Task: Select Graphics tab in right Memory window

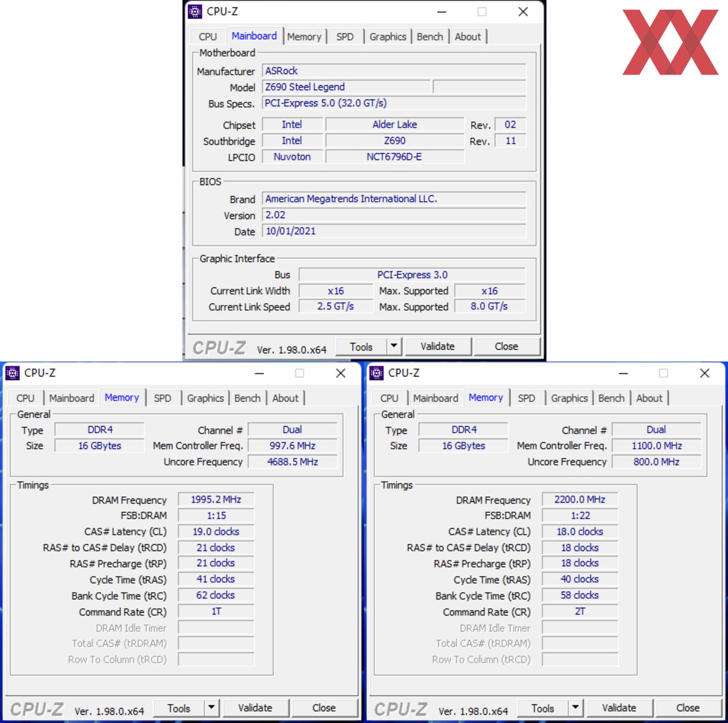Action: coord(569,398)
